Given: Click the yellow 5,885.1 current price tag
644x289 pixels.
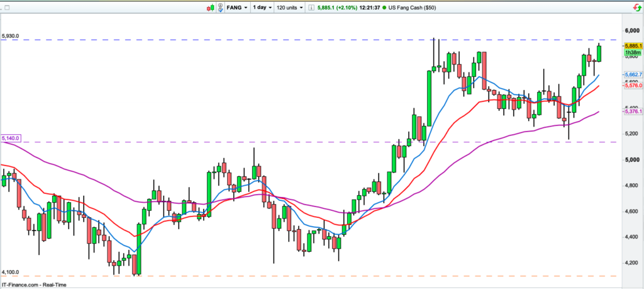Looking at the screenshot, I should [632, 46].
